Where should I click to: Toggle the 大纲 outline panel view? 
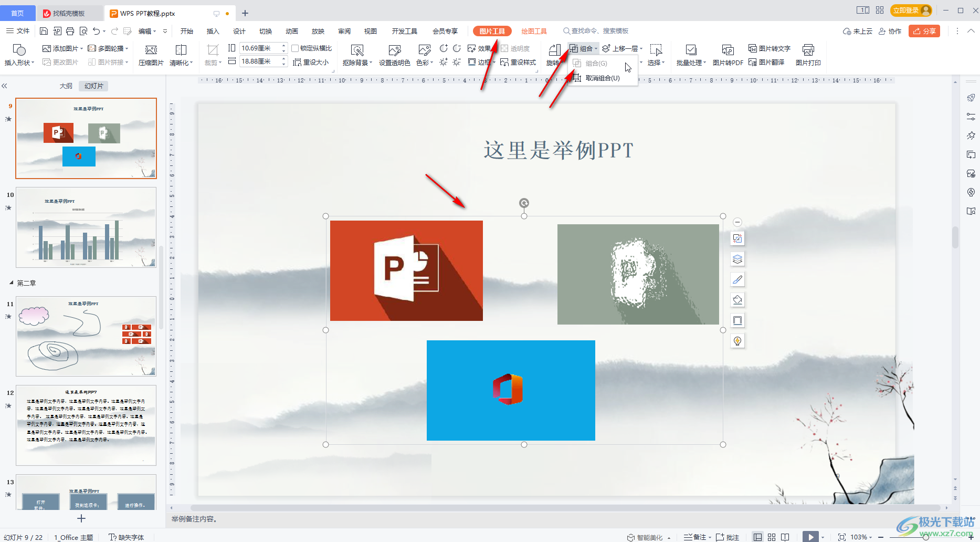(x=66, y=86)
